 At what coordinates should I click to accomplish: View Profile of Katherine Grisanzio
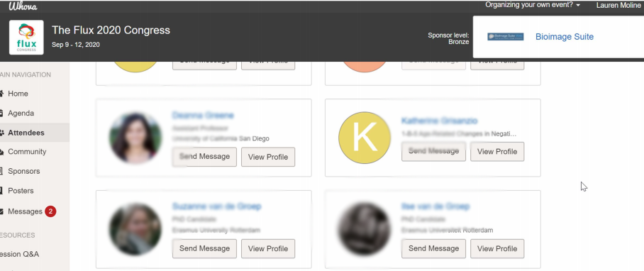(497, 152)
